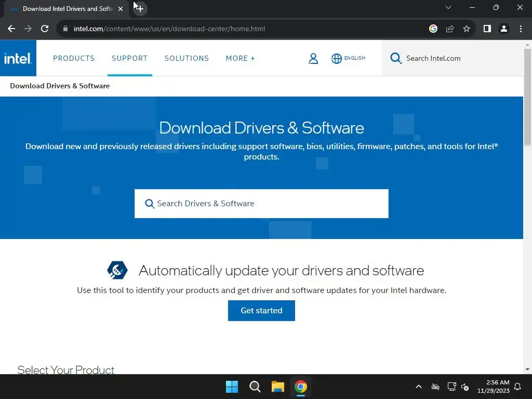The width and height of the screenshot is (532, 399).
Task: Click the share page icon
Action: point(450,29)
